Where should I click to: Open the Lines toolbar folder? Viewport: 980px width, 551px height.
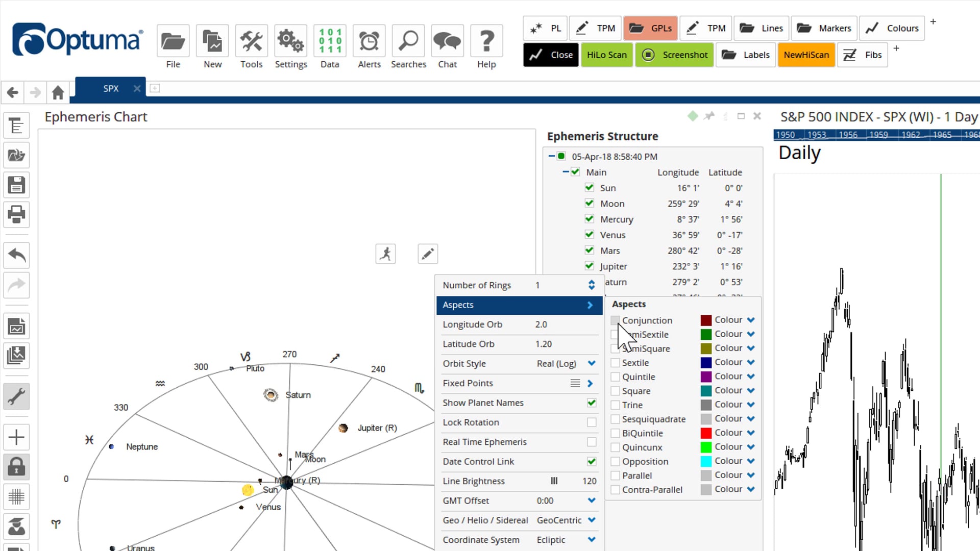(761, 28)
